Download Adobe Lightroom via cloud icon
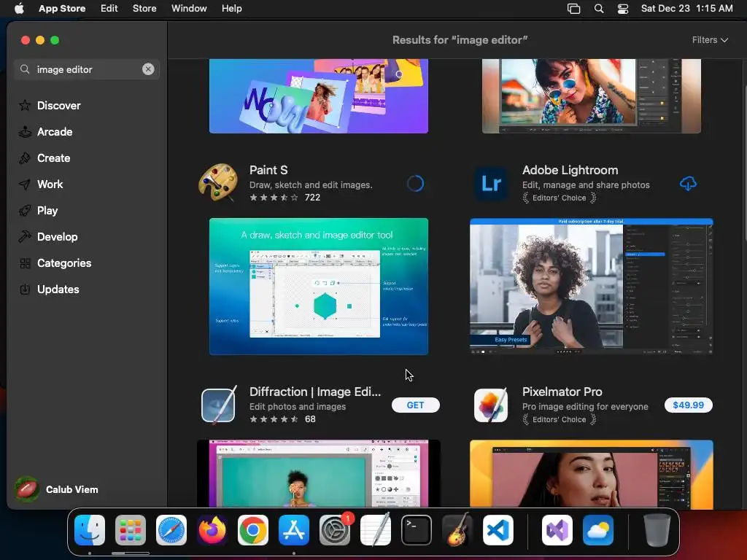Image resolution: width=747 pixels, height=560 pixels. click(x=688, y=183)
